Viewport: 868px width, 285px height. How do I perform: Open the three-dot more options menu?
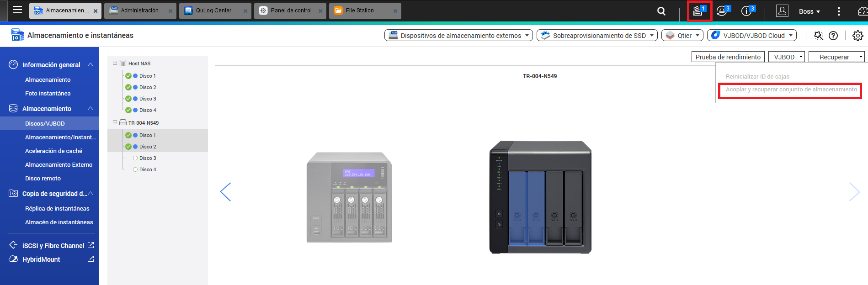click(838, 11)
